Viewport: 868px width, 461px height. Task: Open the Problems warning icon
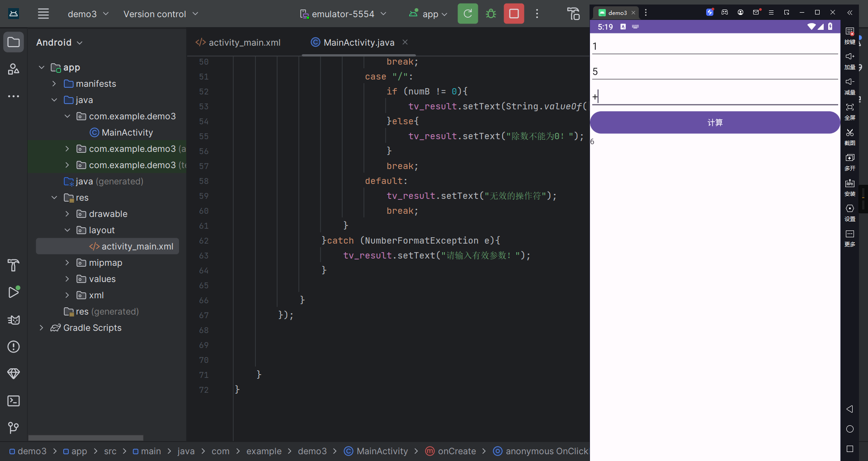(14, 347)
